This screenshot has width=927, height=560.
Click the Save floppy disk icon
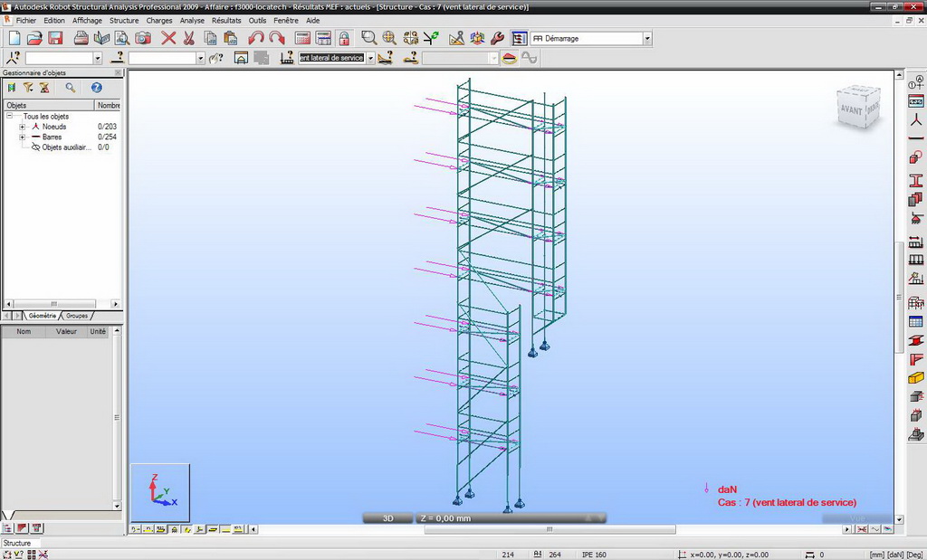click(55, 38)
